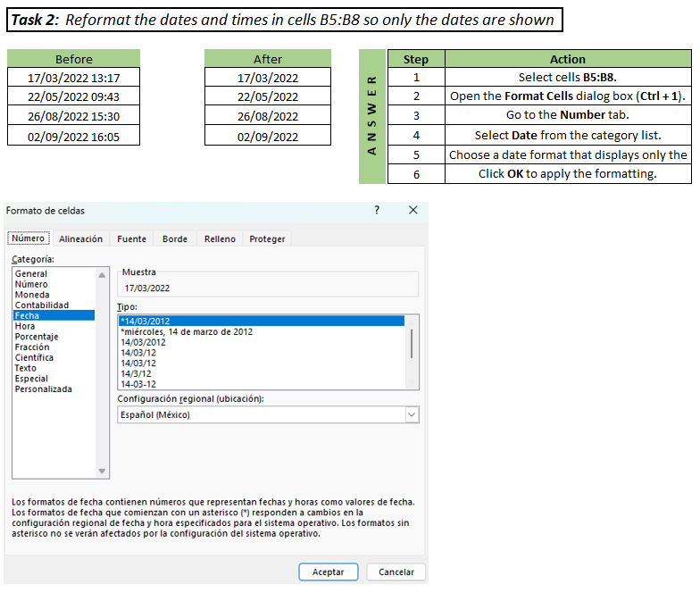Click 'Open the Format Cells' action cell
This screenshot has width=700, height=601.
pos(568,96)
